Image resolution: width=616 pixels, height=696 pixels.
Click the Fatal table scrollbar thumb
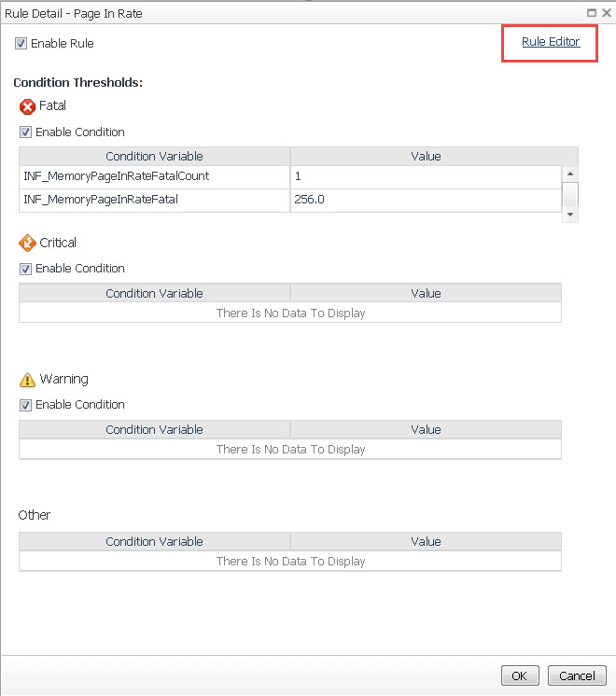[570, 193]
